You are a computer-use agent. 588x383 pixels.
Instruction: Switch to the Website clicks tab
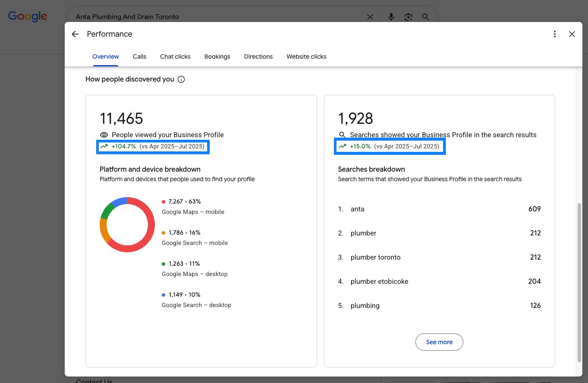pos(306,57)
